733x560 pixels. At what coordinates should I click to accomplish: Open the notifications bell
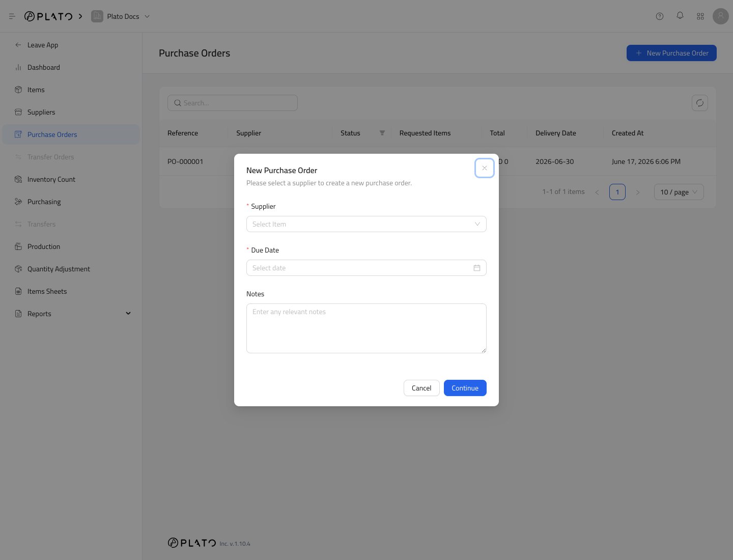(680, 16)
